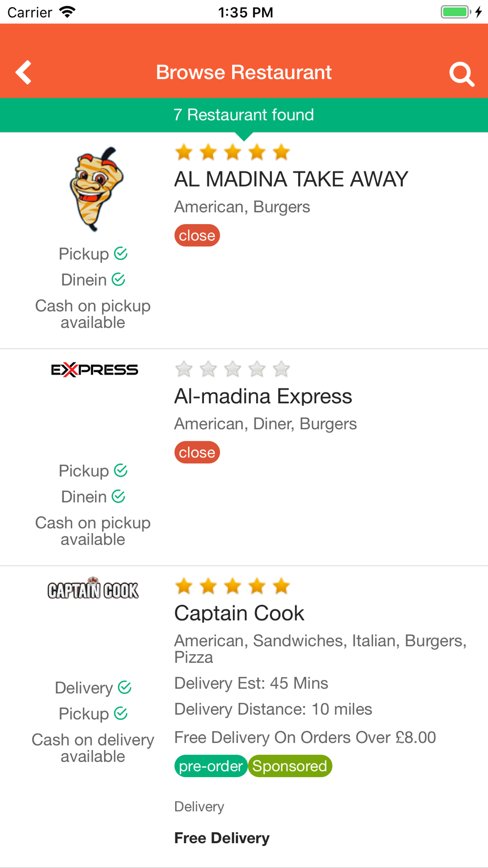Tap Pickup checkmark for AL MADINA TAKE AWAY
The width and height of the screenshot is (488, 868).
tap(121, 253)
